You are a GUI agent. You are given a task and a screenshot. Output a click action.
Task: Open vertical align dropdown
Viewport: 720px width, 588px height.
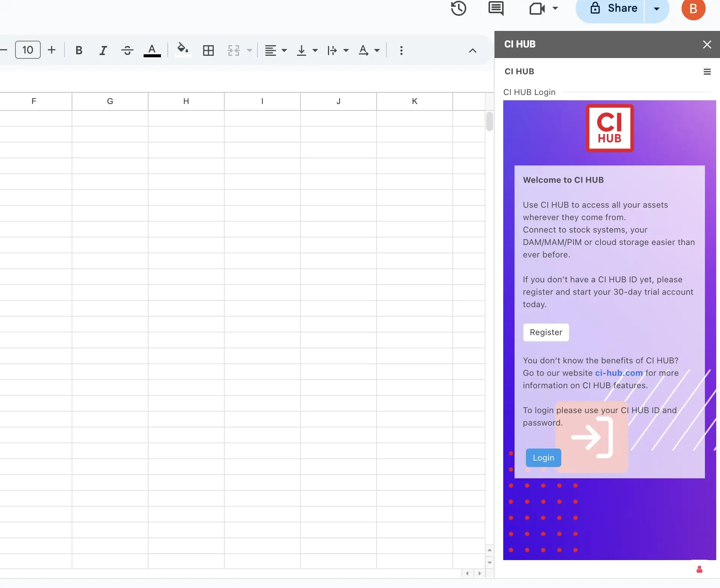[307, 50]
